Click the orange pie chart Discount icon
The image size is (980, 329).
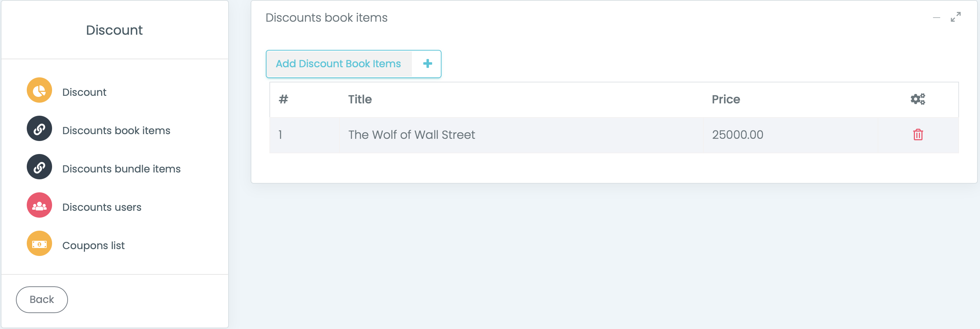point(39,90)
